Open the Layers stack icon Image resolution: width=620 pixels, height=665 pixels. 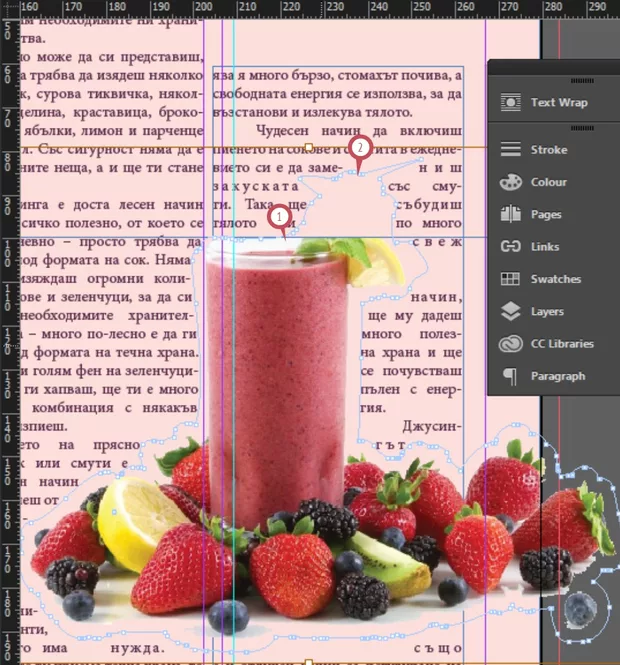pyautogui.click(x=511, y=311)
